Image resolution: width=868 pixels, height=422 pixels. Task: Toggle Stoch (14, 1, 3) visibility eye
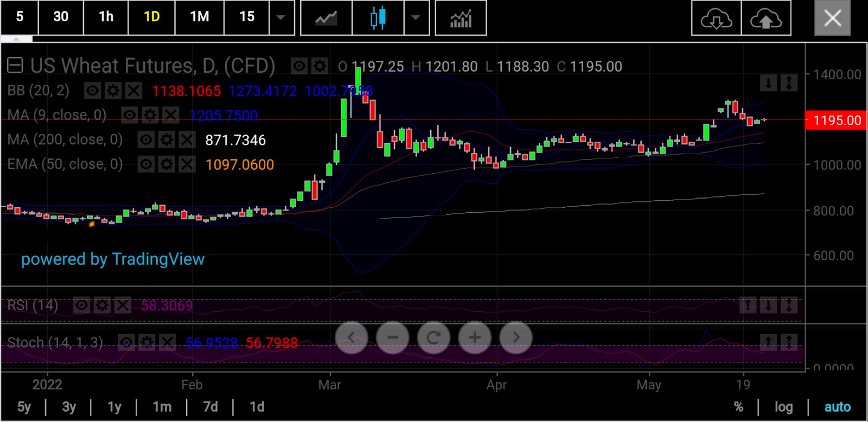(x=126, y=343)
